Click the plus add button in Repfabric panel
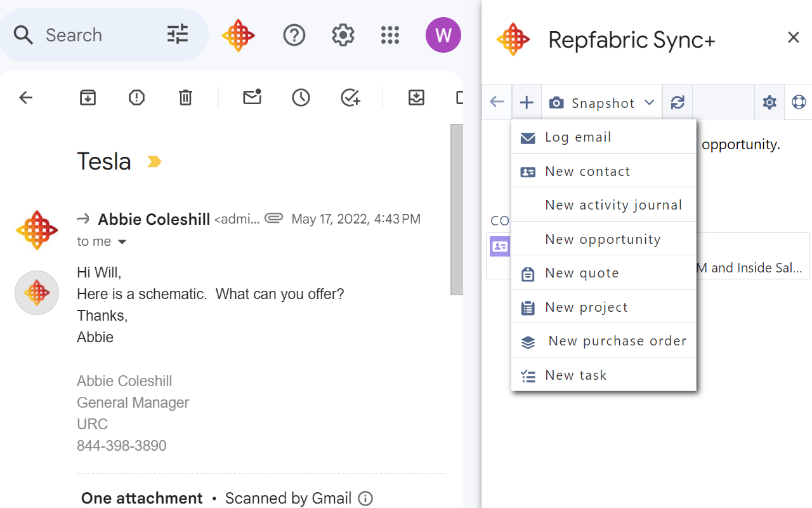 527,102
